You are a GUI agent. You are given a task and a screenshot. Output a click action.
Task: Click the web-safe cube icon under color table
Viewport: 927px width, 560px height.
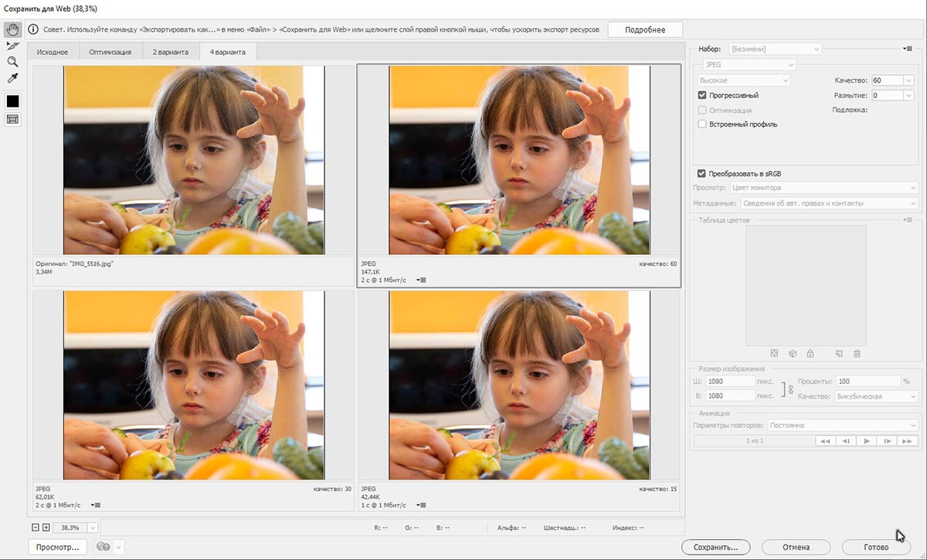(x=792, y=354)
